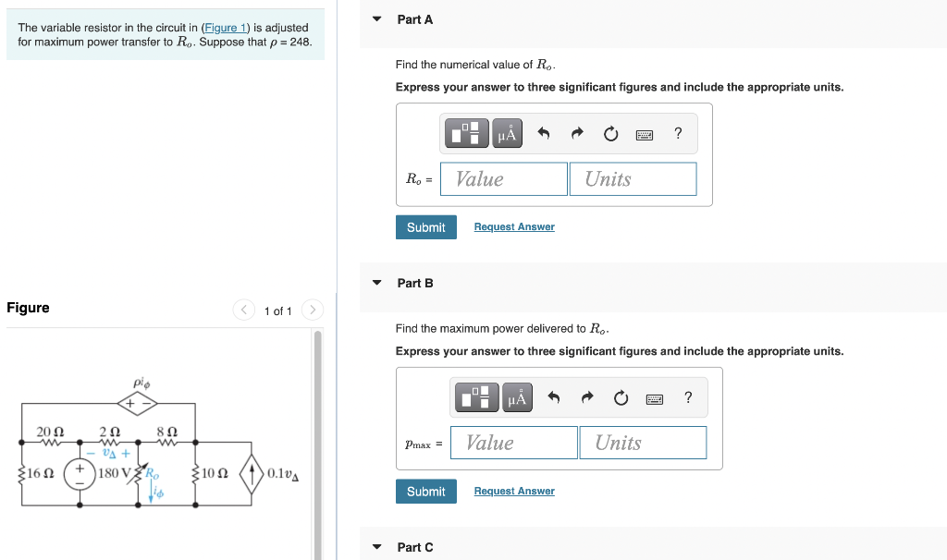Screen dimensions: 947x560
Task: Open µÅ symbols menu in Part A
Action: (x=507, y=133)
